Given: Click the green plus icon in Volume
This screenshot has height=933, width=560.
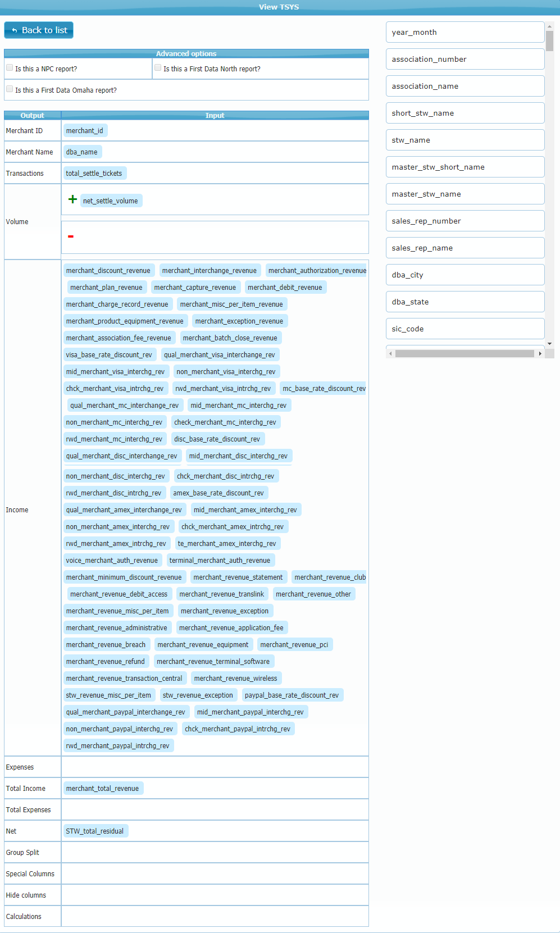Looking at the screenshot, I should tap(72, 199).
